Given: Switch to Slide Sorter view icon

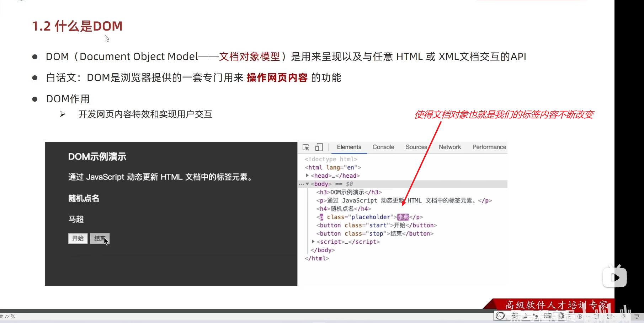Looking at the screenshot, I should pos(610,316).
